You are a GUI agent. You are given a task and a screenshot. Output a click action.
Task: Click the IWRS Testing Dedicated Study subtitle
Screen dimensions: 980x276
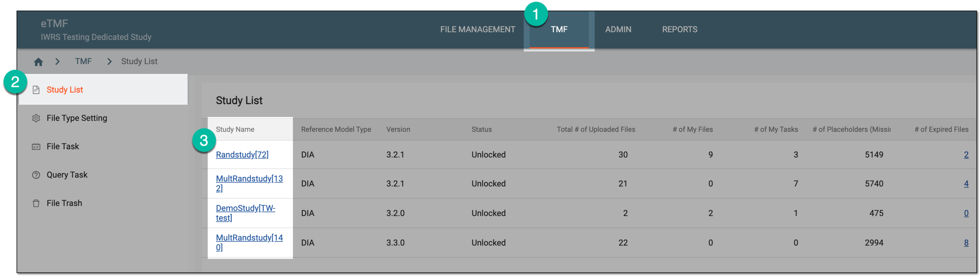pyautogui.click(x=96, y=37)
